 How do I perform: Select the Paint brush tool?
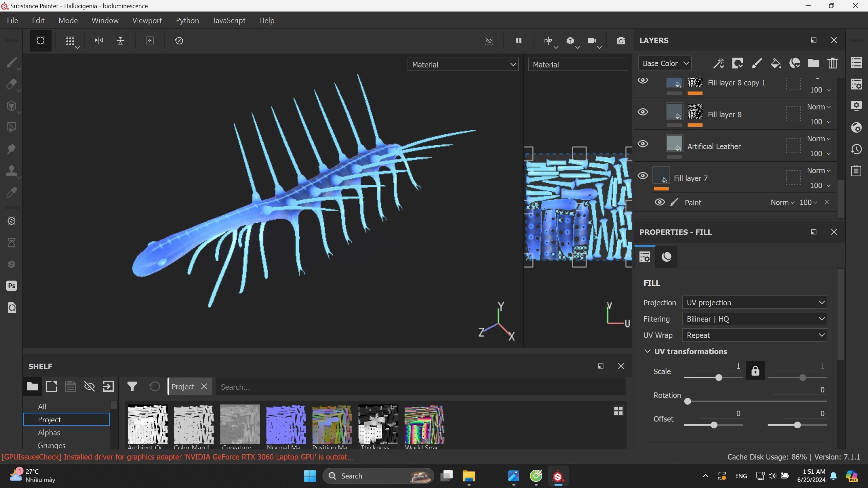click(x=12, y=63)
